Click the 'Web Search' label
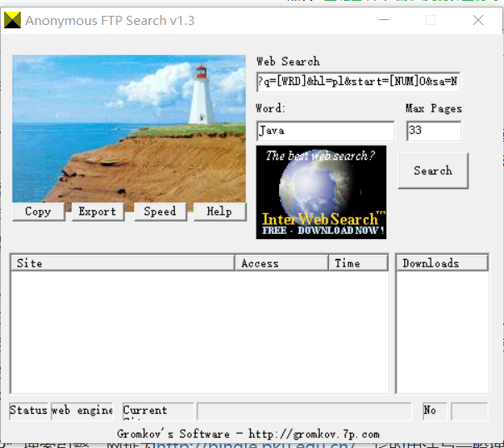Screen dimensions: 504x448 coord(288,62)
